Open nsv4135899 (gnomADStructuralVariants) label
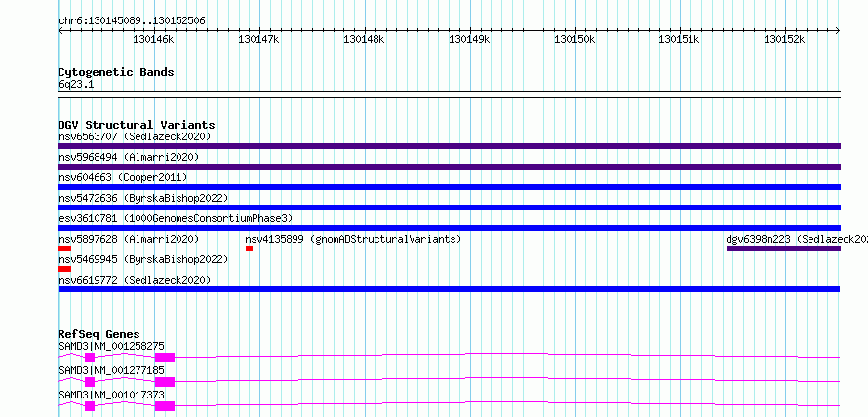868x417 pixels. [x=353, y=239]
